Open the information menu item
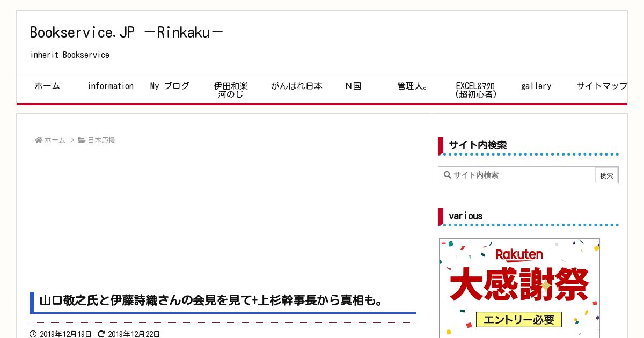644x338 pixels. (x=111, y=86)
